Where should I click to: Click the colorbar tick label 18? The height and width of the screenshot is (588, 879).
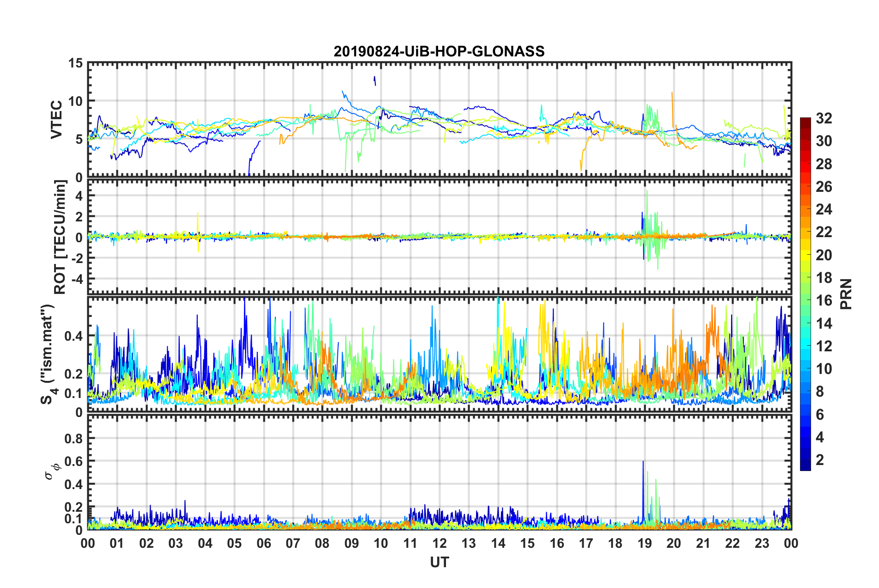pyautogui.click(x=824, y=278)
